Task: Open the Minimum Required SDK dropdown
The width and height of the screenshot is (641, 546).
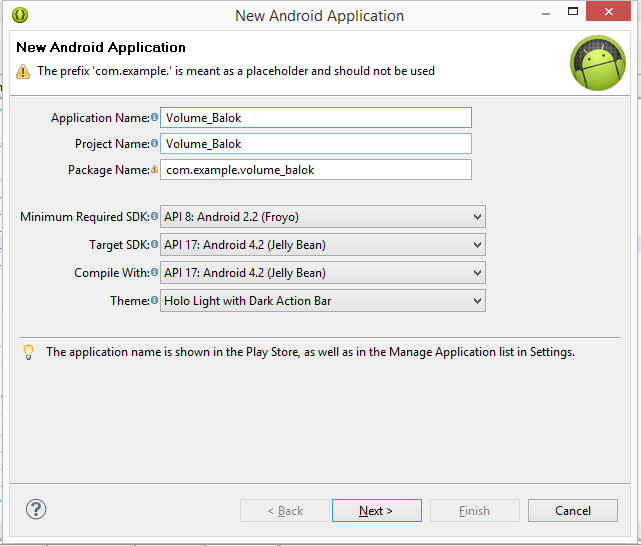Action: point(323,217)
